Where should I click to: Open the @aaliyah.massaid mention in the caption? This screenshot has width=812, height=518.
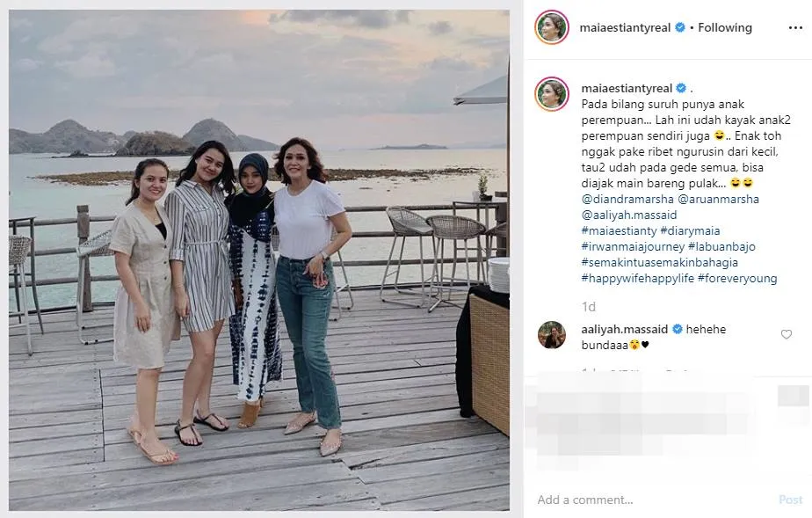point(629,215)
